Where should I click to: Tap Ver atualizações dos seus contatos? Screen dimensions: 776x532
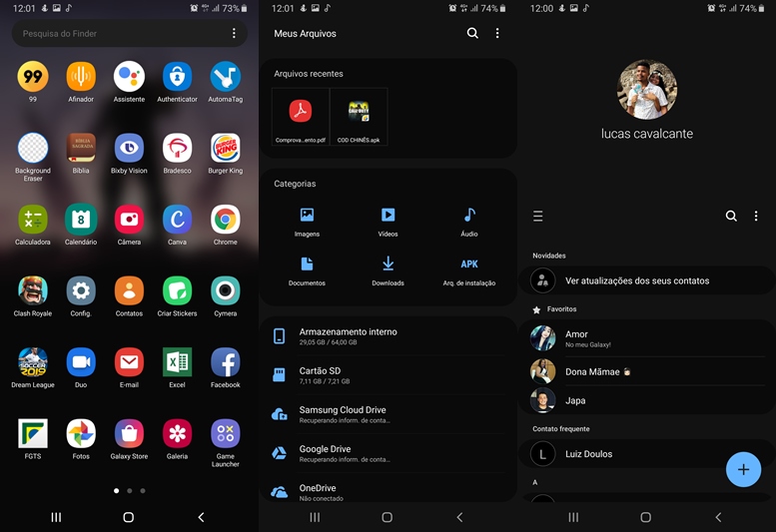click(x=646, y=280)
